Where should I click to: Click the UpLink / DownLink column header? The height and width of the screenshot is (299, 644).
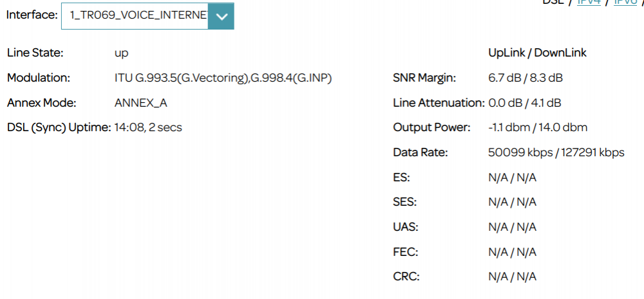[537, 53]
